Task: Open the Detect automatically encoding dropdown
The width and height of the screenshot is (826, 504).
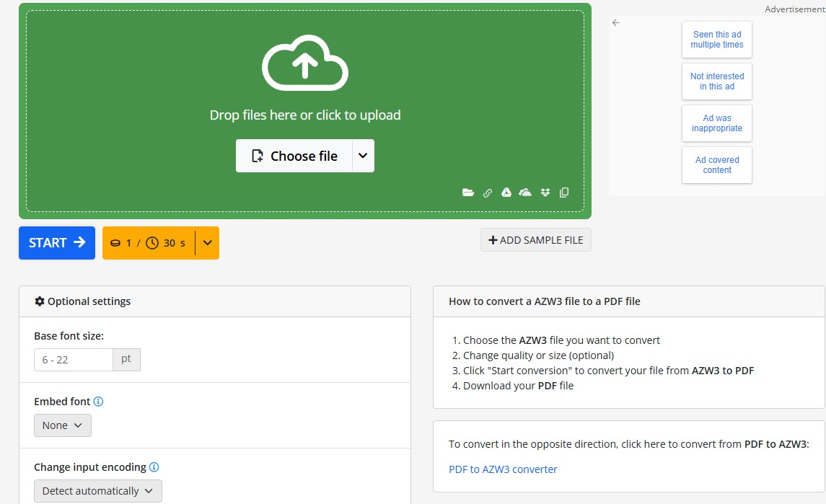Action: tap(98, 491)
